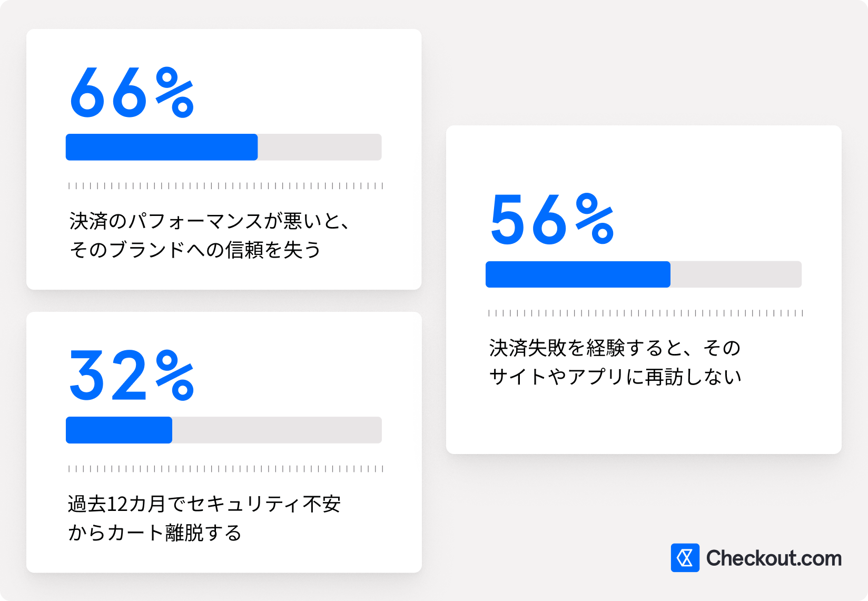Click the blue fill of the 56% bar
This screenshot has width=868, height=601.
[x=577, y=274]
